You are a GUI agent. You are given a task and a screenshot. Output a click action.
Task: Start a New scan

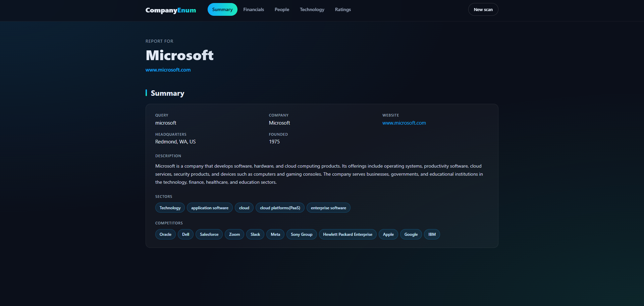click(x=483, y=9)
